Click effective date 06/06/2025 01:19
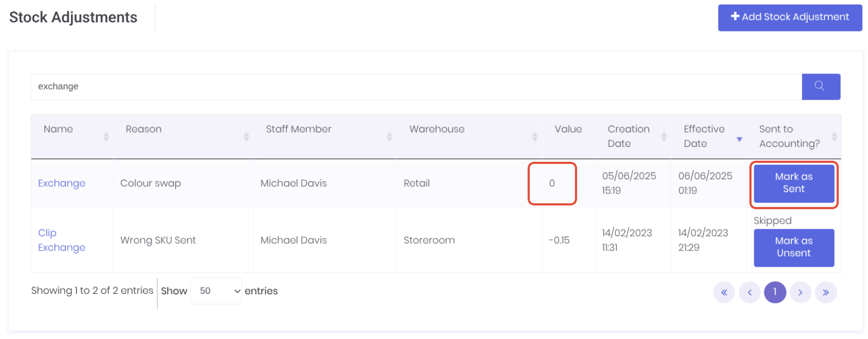 coord(705,183)
